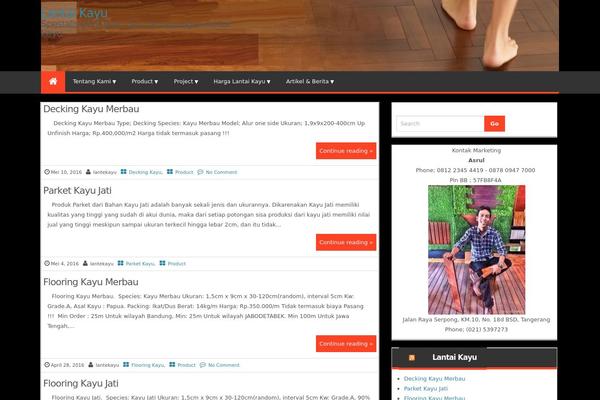The width and height of the screenshot is (600, 400).
Task: Open the Parket Kayu category link
Action: coord(140,264)
